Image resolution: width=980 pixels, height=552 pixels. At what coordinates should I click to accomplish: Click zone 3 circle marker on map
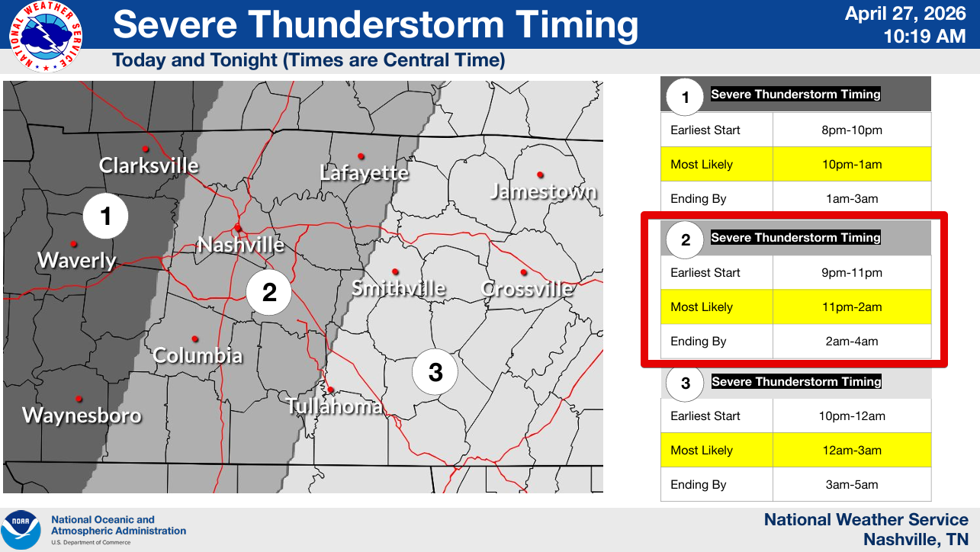click(x=435, y=372)
